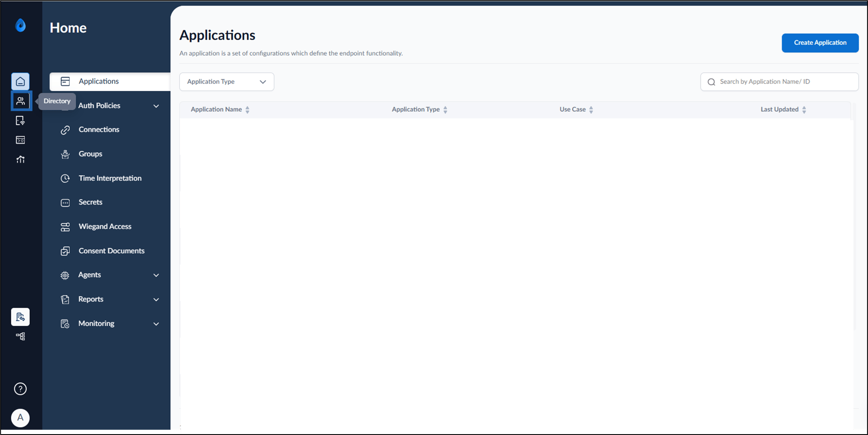Open the help question mark icon

(20, 389)
